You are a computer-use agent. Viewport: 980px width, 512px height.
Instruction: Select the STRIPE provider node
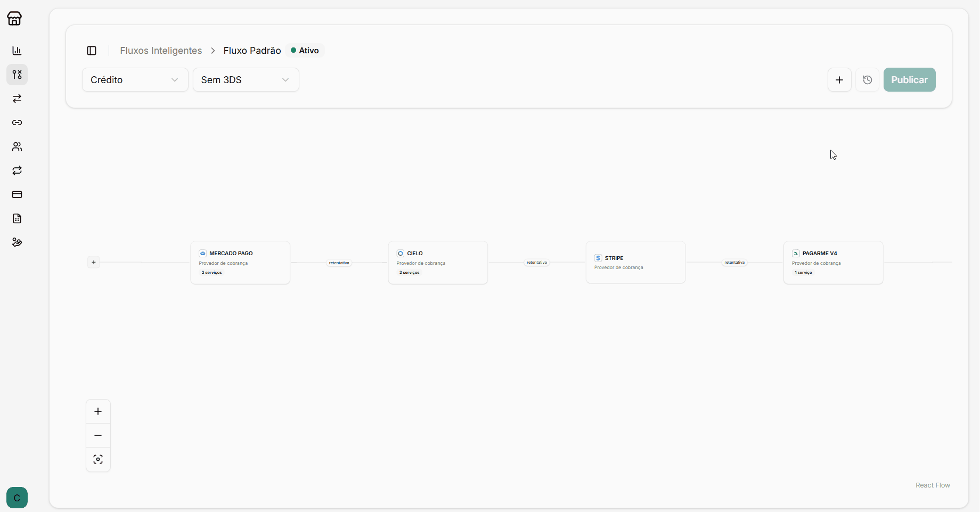pos(635,262)
